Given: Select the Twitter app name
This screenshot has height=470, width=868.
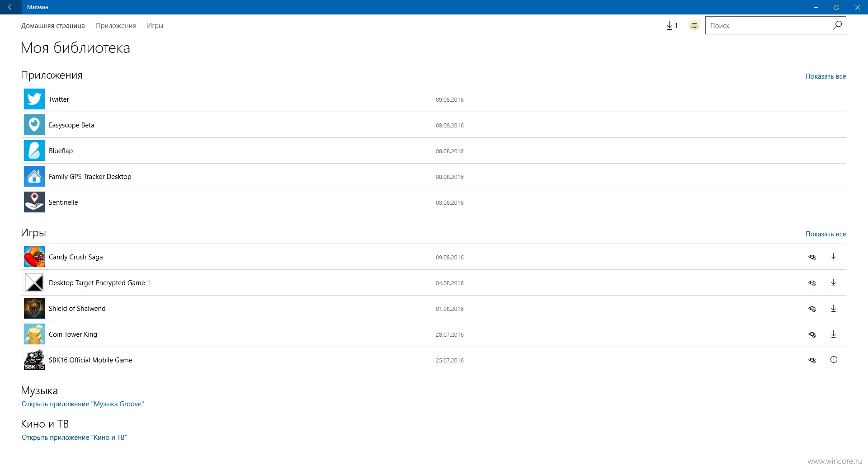Looking at the screenshot, I should [x=59, y=99].
